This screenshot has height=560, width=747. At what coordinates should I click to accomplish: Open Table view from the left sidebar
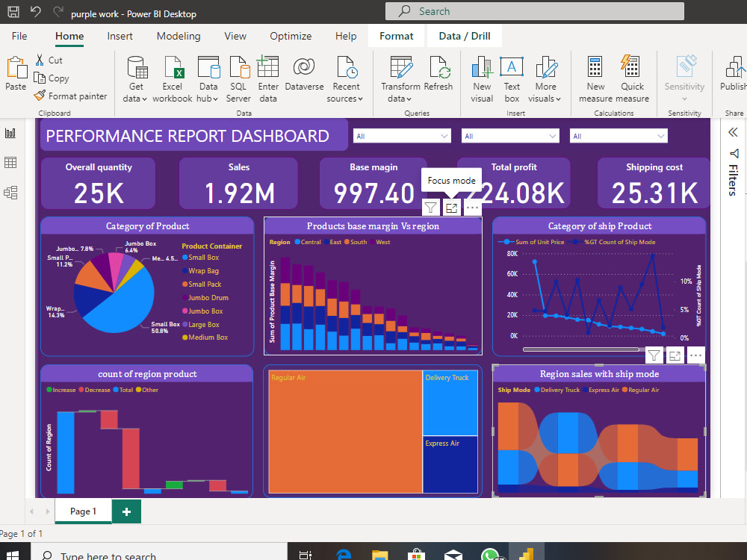(10, 163)
